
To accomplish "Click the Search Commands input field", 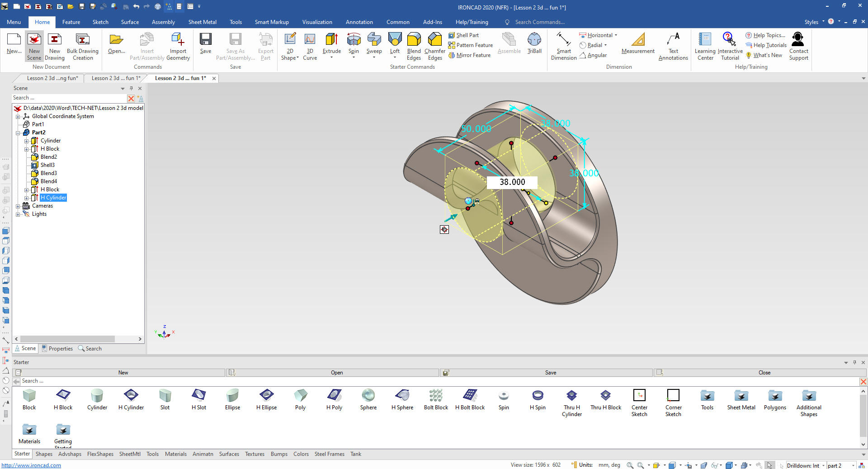I will [x=539, y=22].
